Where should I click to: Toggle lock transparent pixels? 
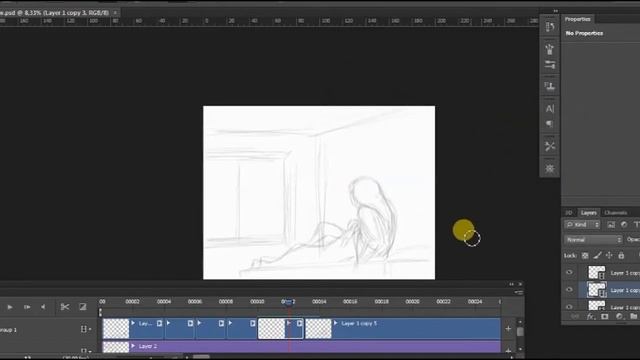point(585,256)
